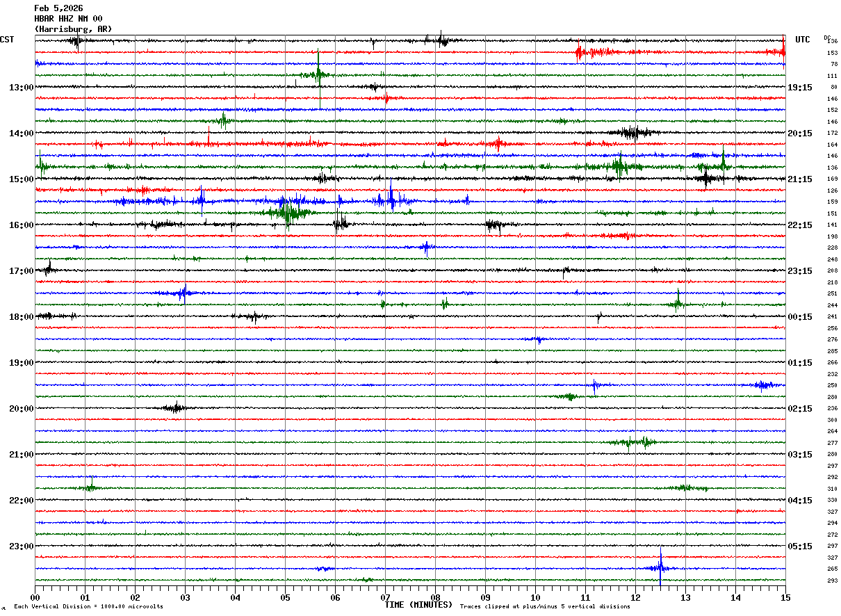
Task: Click 'Each Vertical Division = 1000.00 microvolts' note
Action: click(x=89, y=606)
